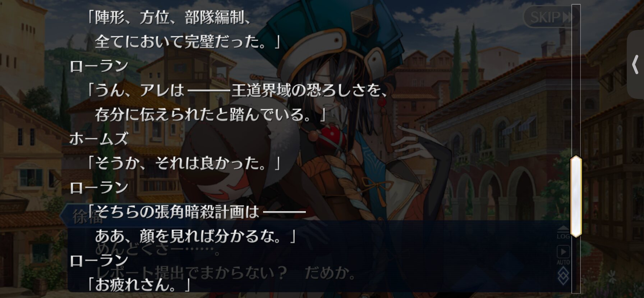Open the side panel chevron arrow
This screenshot has height=298, width=644.
635,65
